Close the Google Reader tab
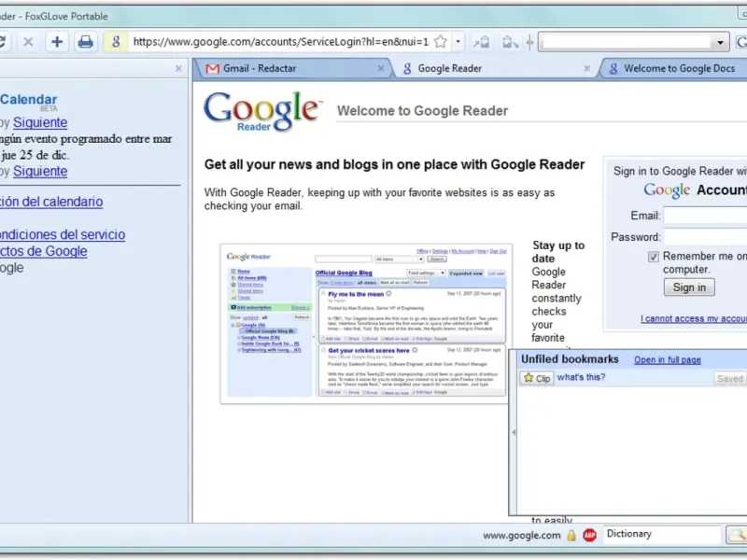The image size is (747, 560). click(587, 68)
